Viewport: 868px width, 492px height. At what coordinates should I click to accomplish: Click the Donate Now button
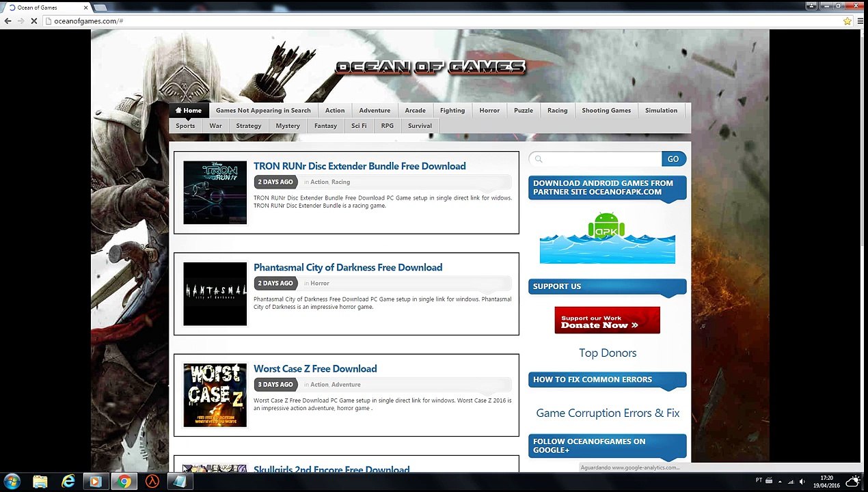607,320
